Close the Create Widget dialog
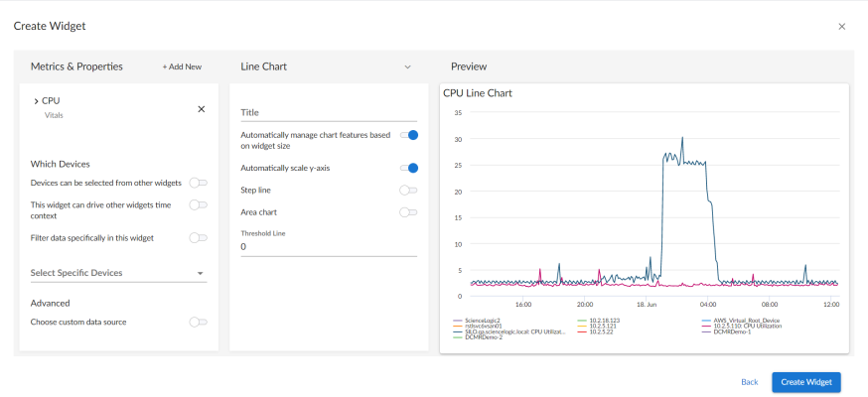Viewport: 868px width, 397px height. [x=841, y=27]
